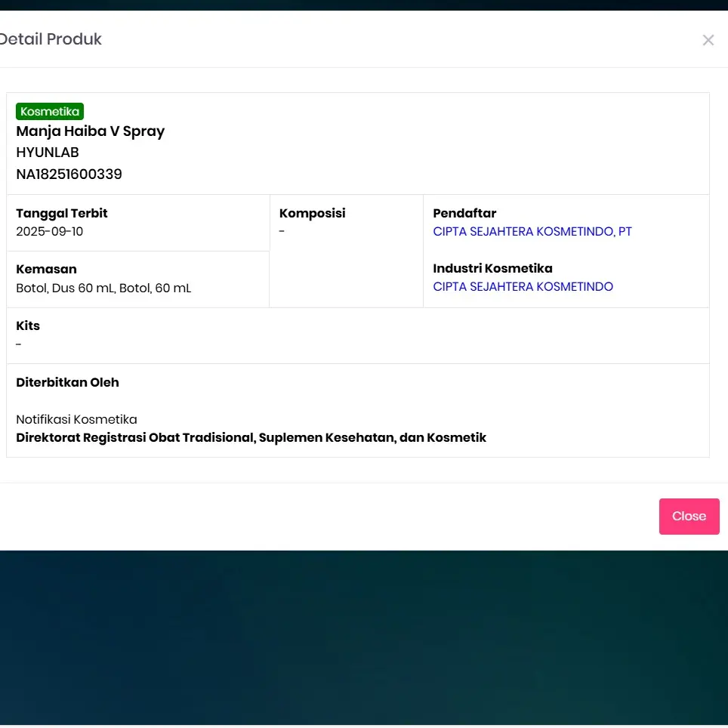
Task: Click the Kemasan heading
Action: click(46, 270)
